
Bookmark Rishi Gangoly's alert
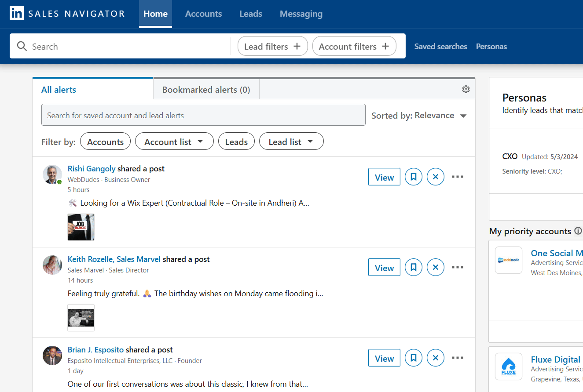(413, 176)
